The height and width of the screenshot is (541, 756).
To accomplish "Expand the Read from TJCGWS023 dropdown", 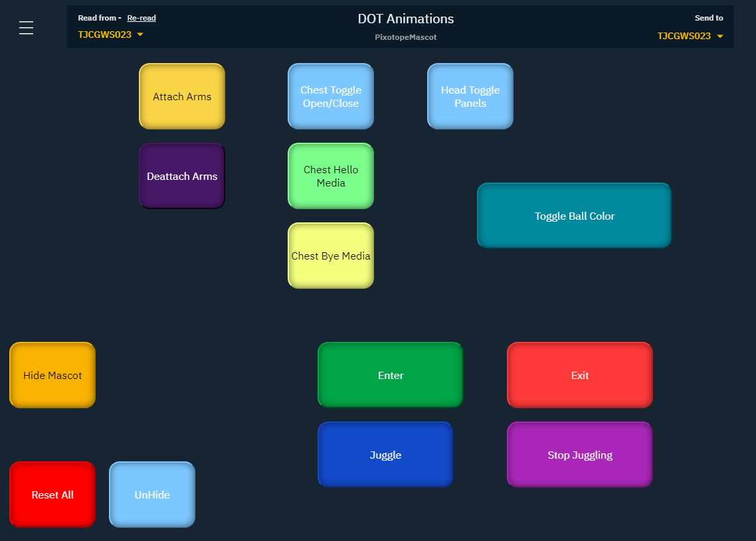I will [x=110, y=35].
